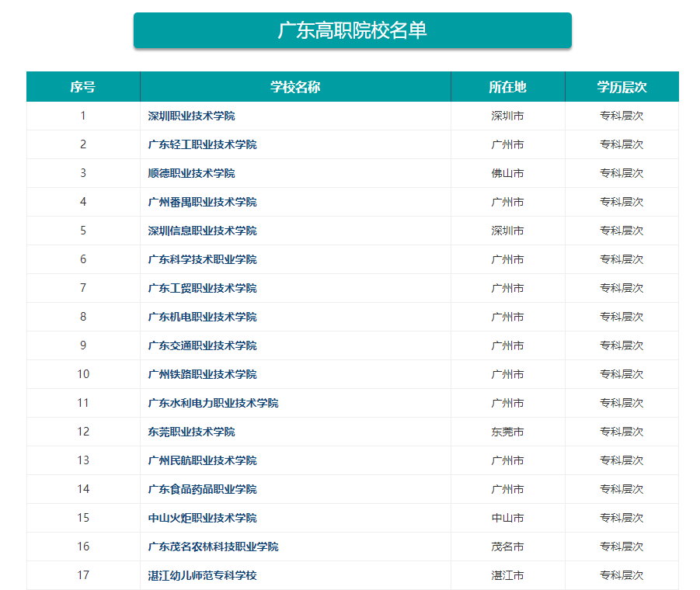
Task: Open 中山火炬职业技术学院 school link
Action: [x=202, y=518]
